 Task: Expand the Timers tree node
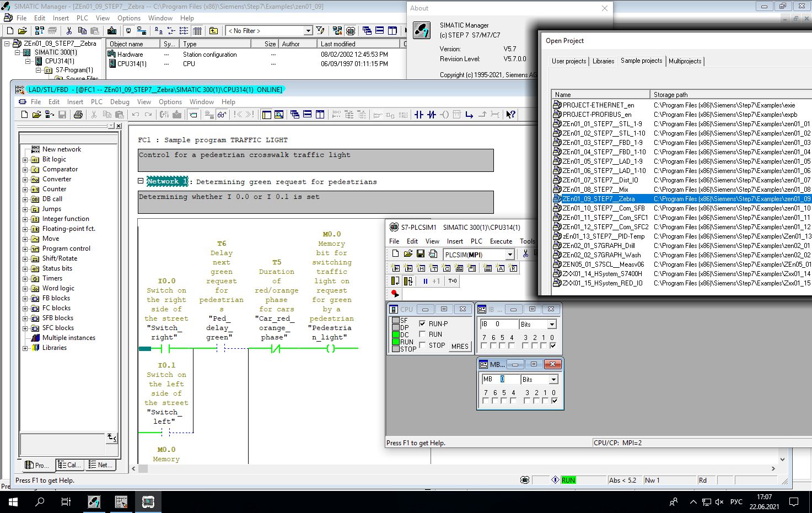(x=25, y=279)
